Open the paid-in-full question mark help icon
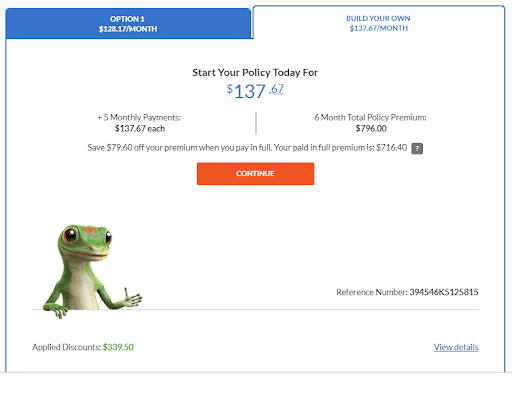This screenshot has height=400, width=512. click(417, 148)
